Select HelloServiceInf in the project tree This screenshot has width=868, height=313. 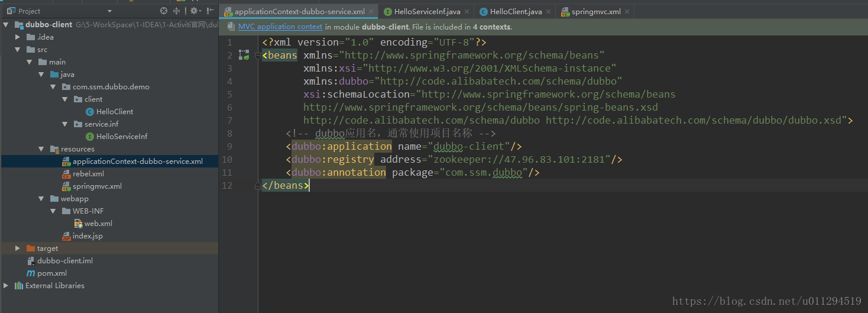[x=122, y=137]
